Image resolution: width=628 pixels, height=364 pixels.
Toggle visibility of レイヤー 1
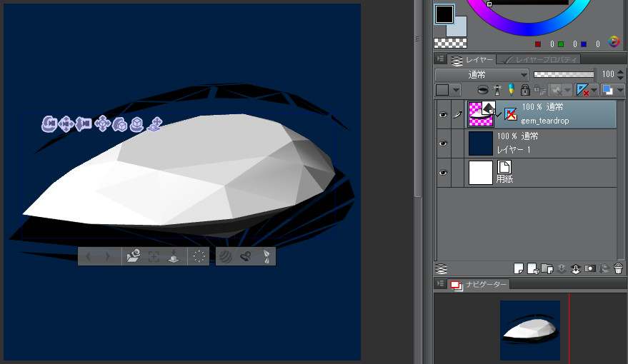pos(443,143)
